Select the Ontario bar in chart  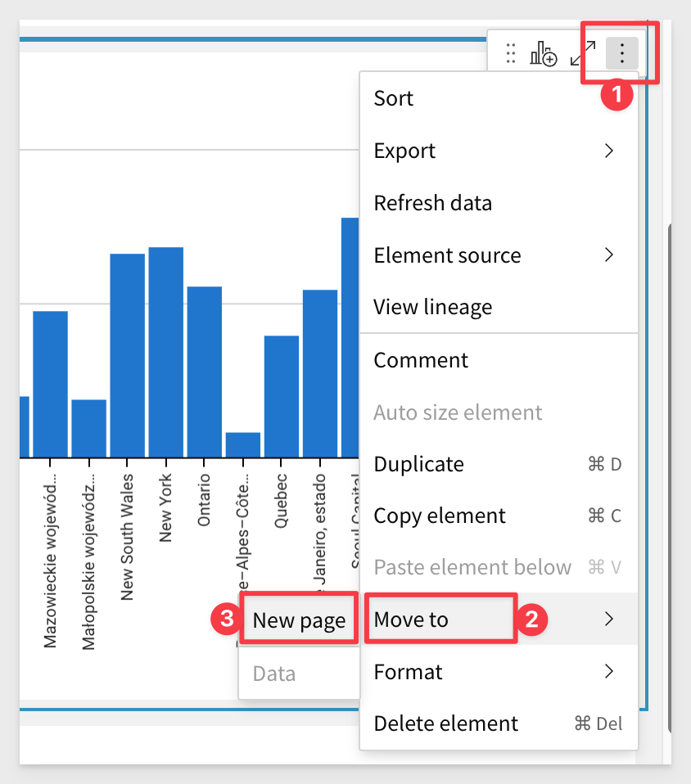point(204,372)
